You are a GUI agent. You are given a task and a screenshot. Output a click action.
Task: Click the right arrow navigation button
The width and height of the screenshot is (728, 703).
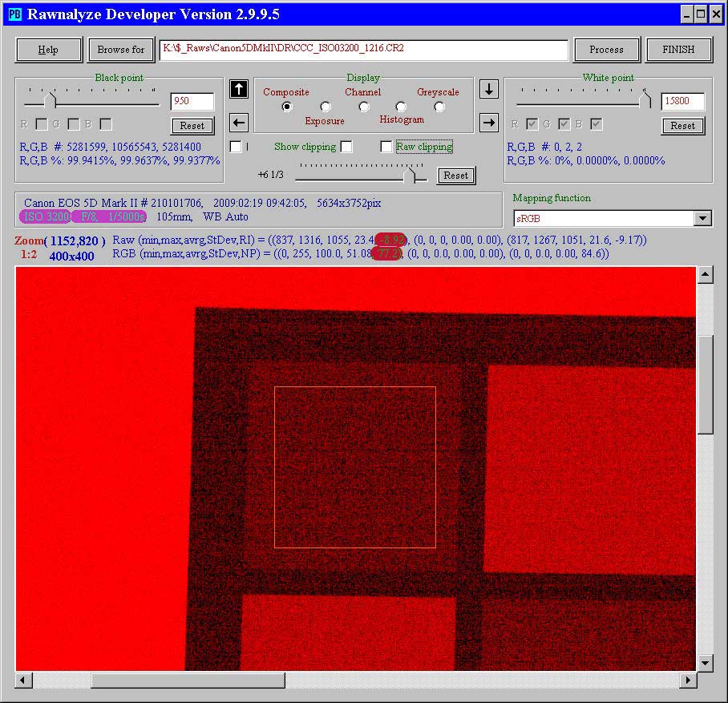point(488,123)
